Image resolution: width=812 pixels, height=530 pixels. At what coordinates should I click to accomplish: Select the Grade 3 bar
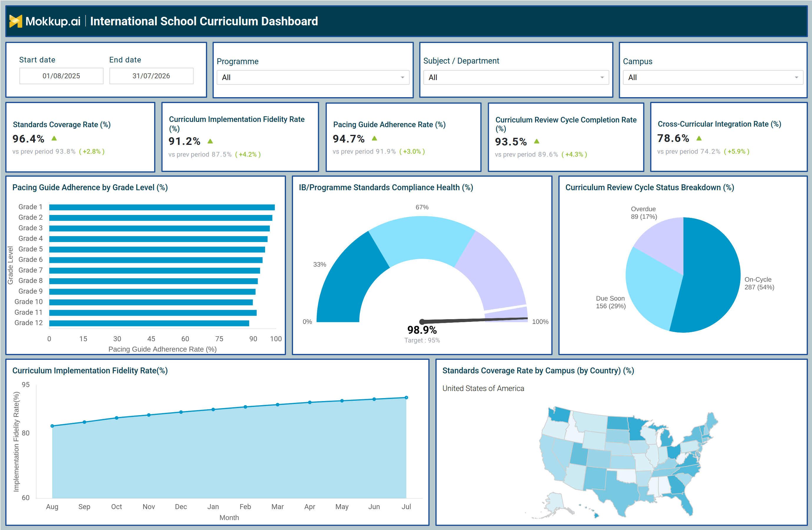click(x=160, y=228)
